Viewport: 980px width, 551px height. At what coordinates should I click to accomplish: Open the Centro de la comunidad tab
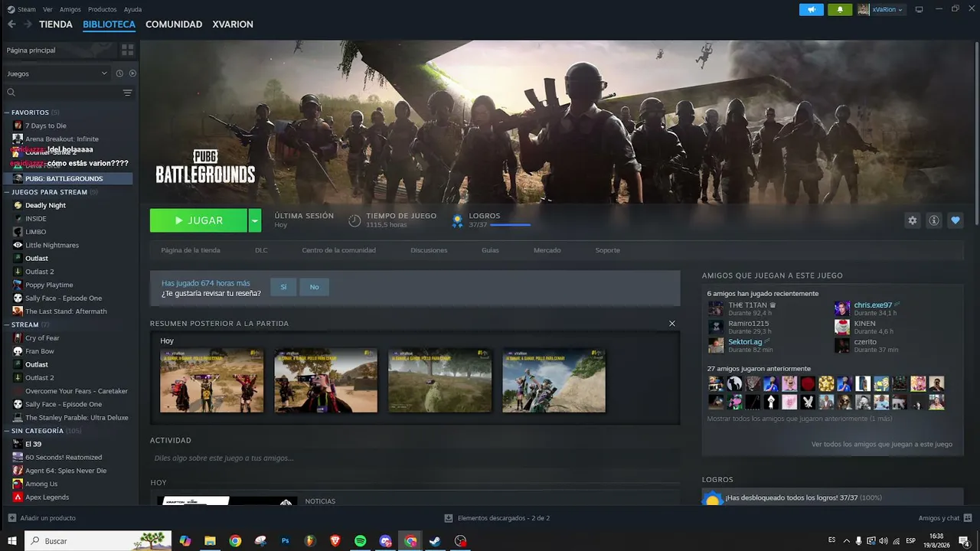338,250
